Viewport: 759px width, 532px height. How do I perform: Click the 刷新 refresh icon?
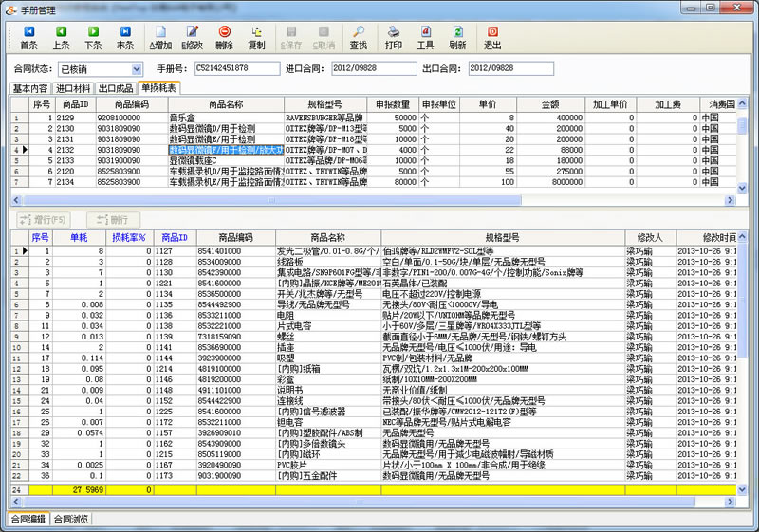tap(457, 38)
